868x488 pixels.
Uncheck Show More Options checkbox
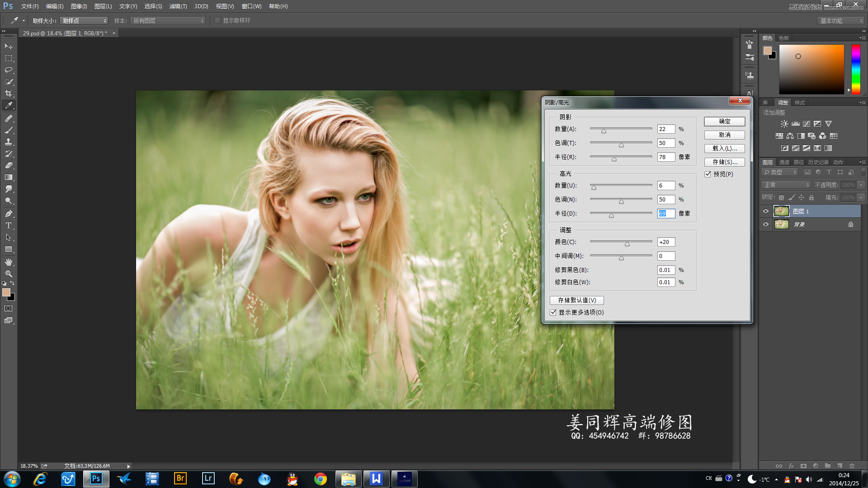pyautogui.click(x=553, y=312)
